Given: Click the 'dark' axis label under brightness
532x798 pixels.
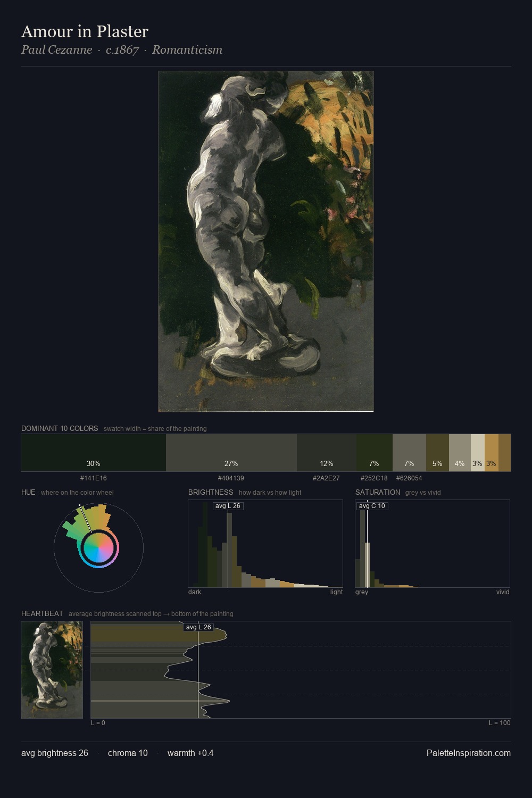Looking at the screenshot, I should coord(195,592).
